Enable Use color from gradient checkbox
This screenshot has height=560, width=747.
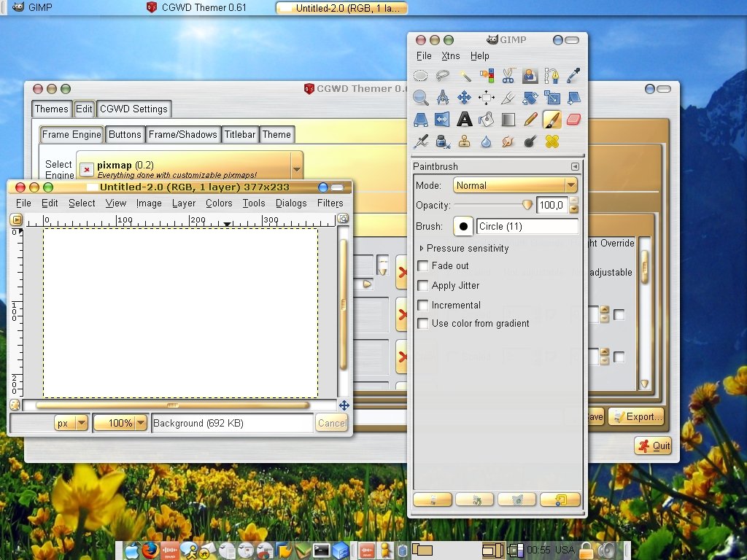[422, 323]
